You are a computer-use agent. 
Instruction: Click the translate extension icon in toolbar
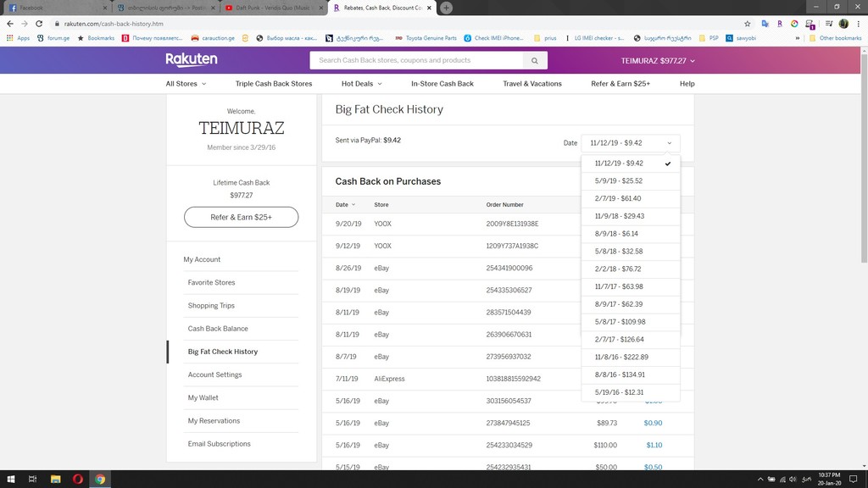point(765,24)
